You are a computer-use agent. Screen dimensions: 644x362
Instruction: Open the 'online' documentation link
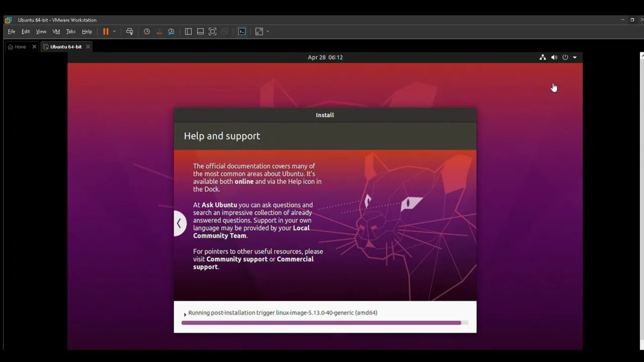(x=244, y=182)
